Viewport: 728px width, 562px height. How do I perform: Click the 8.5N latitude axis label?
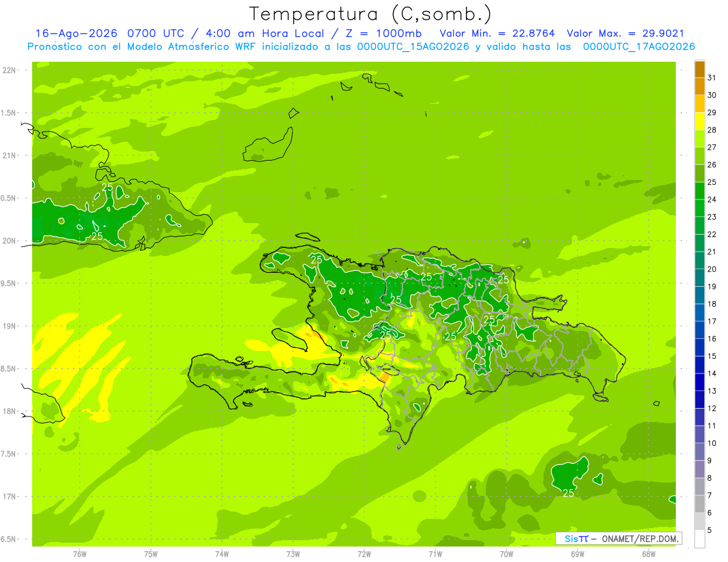pyautogui.click(x=9, y=369)
